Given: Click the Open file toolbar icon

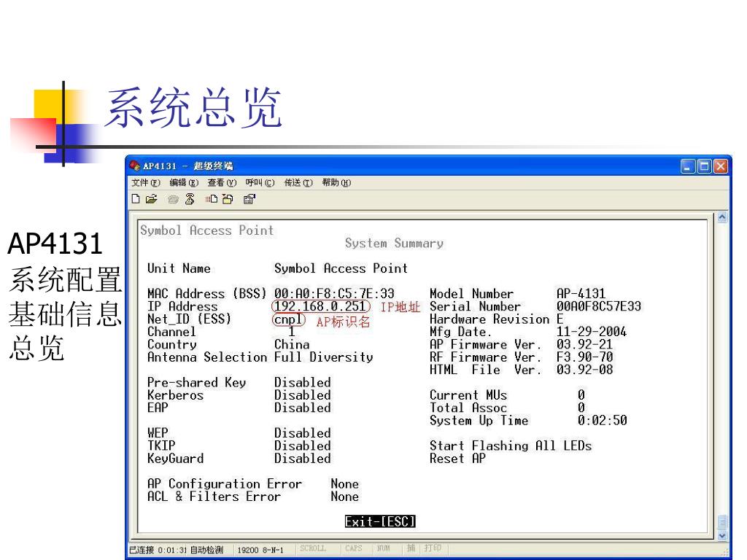Looking at the screenshot, I should (x=152, y=199).
